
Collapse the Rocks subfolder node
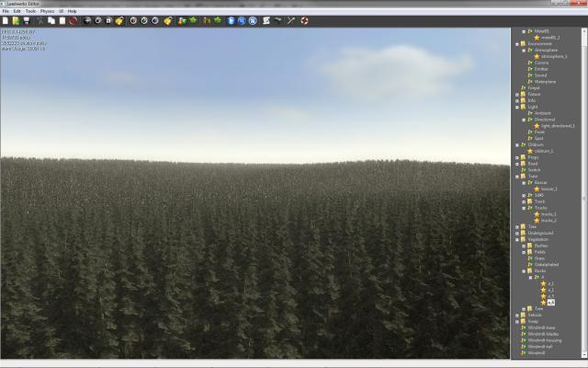click(524, 271)
